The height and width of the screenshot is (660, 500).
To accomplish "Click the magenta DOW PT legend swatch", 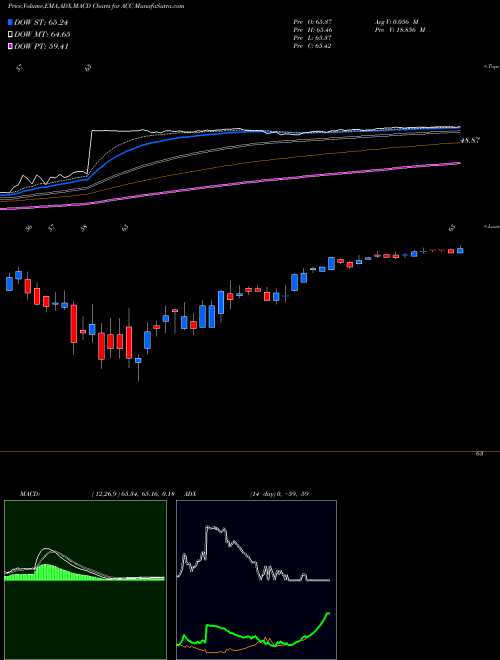I will pos(11,46).
